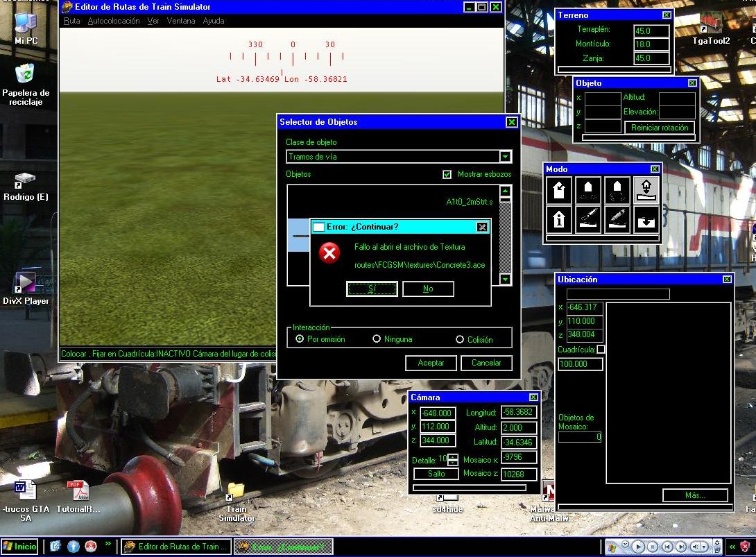This screenshot has height=557, width=756.
Task: Choose the rotate object mode icon
Action: [617, 189]
